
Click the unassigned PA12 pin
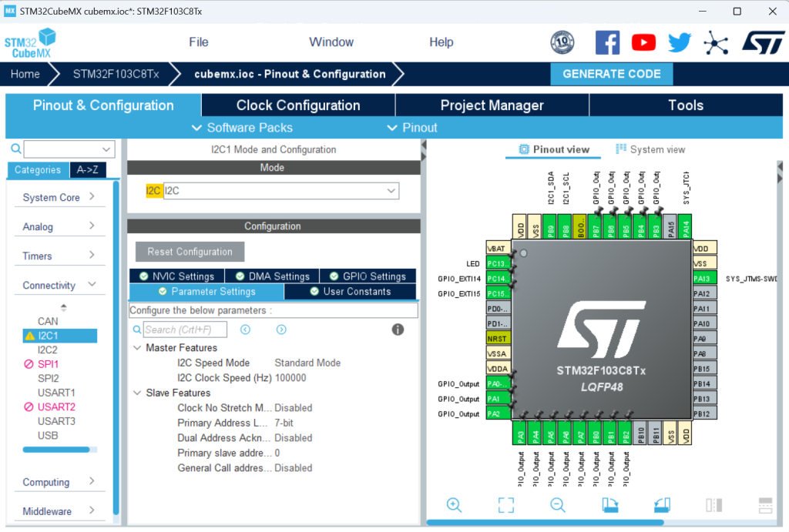click(x=705, y=293)
